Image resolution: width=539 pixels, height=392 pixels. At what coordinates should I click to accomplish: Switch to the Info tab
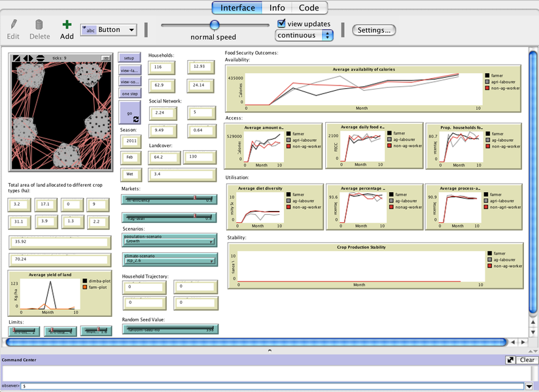277,8
